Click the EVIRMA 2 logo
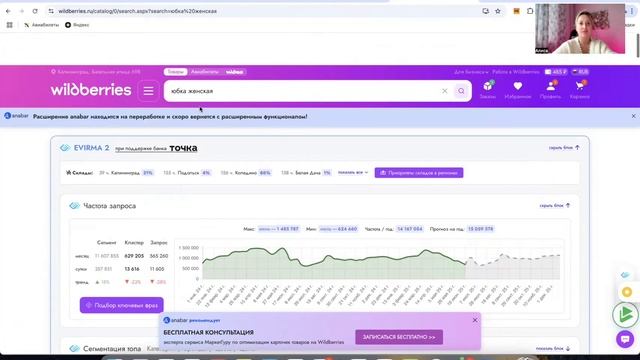The height and width of the screenshot is (360, 640). coord(84,148)
